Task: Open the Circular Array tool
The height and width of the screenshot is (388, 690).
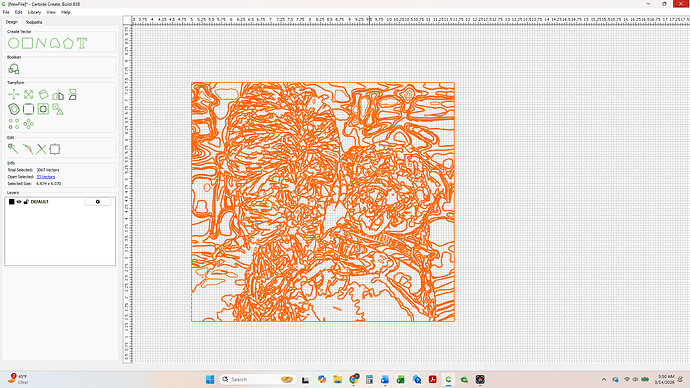Action: click(29, 124)
